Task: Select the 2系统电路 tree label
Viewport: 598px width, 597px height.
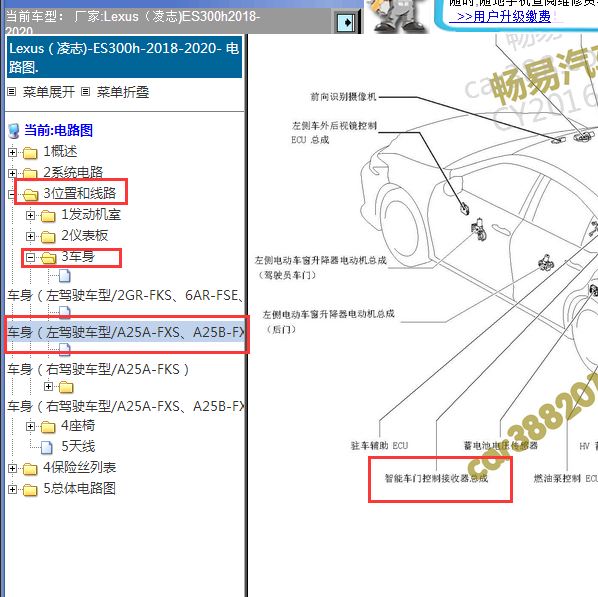Action: tap(73, 172)
